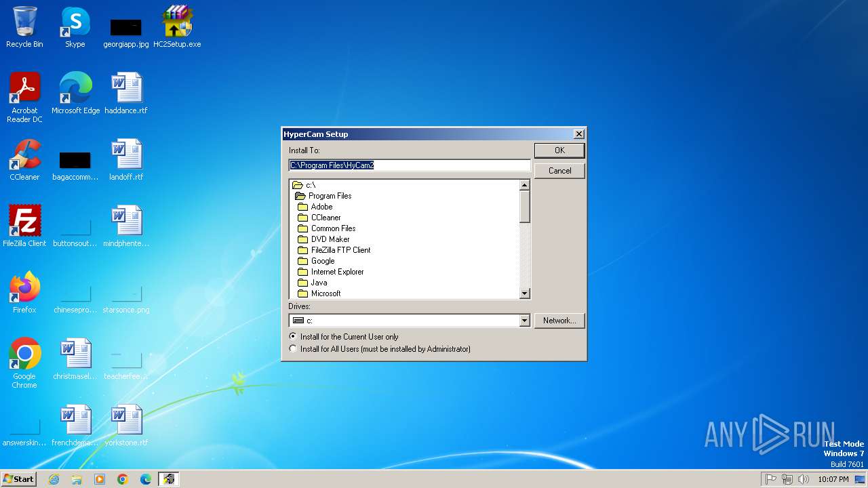Open the Google Chrome desktop shortcut
Screen dimensions: 868x488
coord(24,363)
